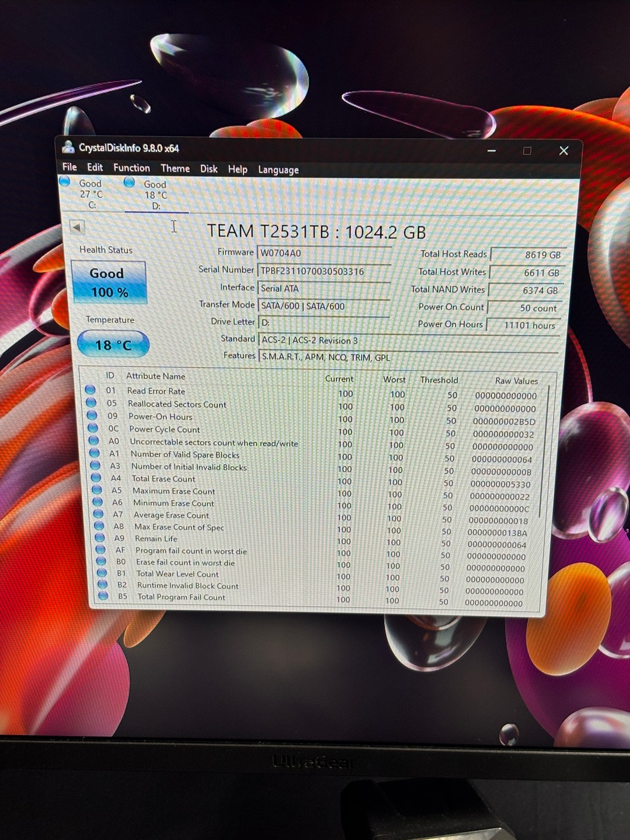Click the 18 °C temperature button
The image size is (630, 840).
[113, 345]
